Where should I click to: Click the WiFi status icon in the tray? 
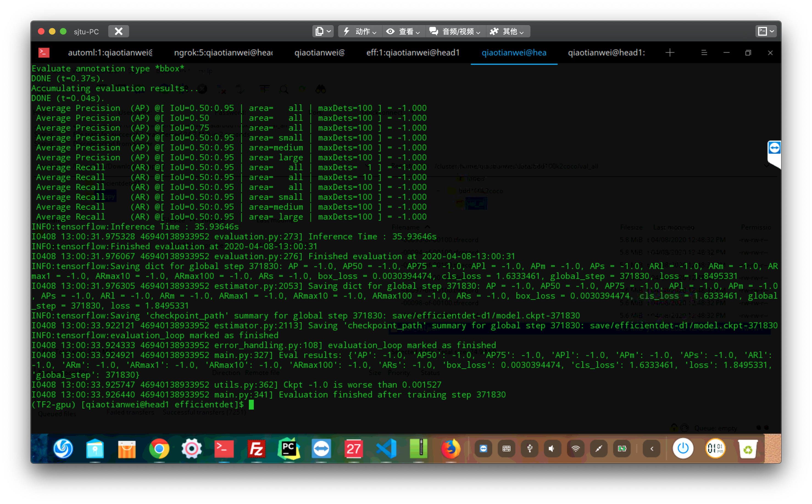pyautogui.click(x=575, y=448)
